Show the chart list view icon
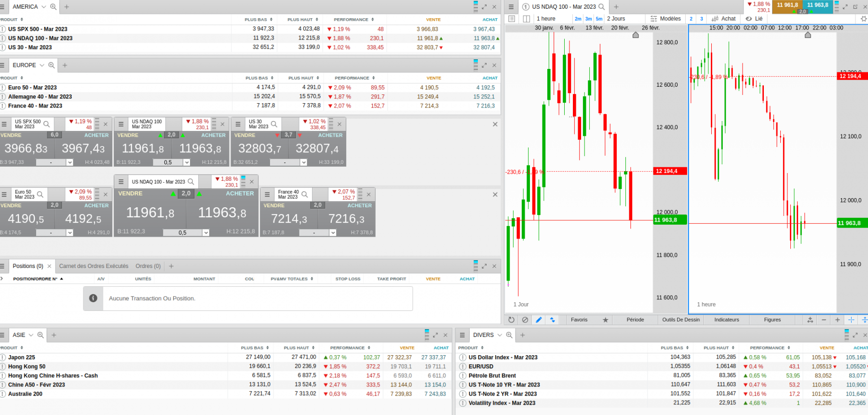Image resolution: width=868 pixels, height=415 pixels. (x=512, y=19)
